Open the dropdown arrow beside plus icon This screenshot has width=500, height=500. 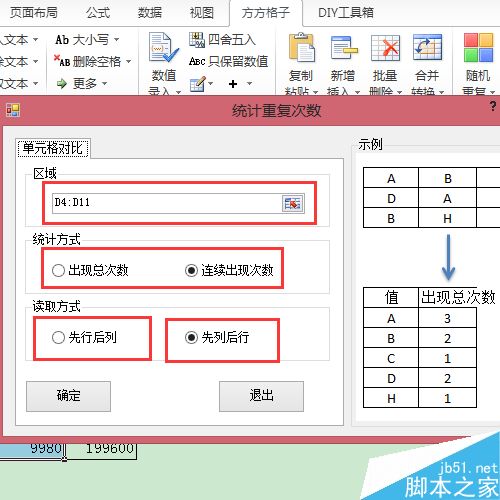coord(249,83)
